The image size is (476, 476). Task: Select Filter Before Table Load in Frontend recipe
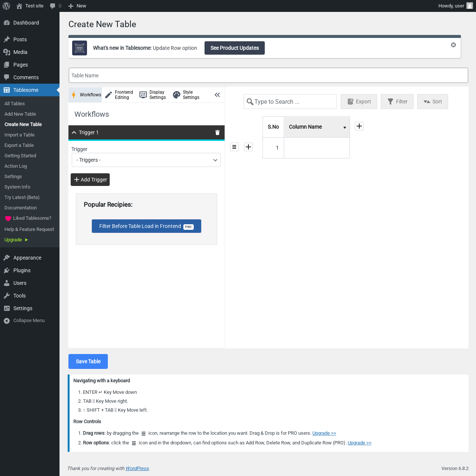pyautogui.click(x=147, y=226)
